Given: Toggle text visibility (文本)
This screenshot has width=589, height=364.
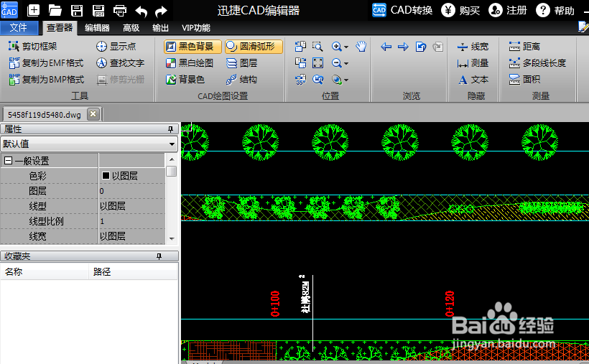Looking at the screenshot, I should [x=473, y=79].
